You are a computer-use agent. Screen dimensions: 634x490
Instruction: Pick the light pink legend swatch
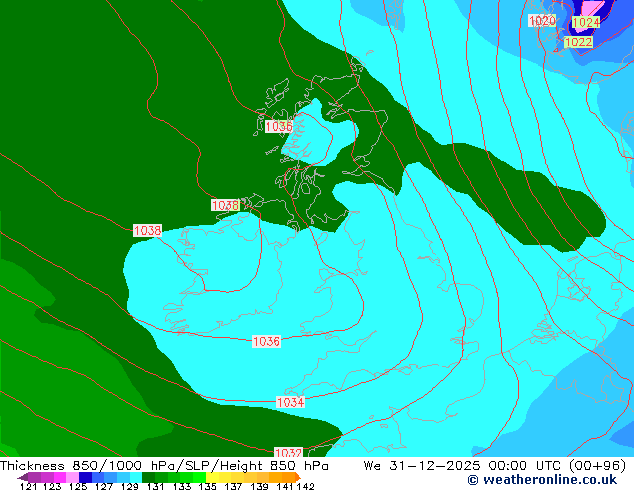(72, 477)
